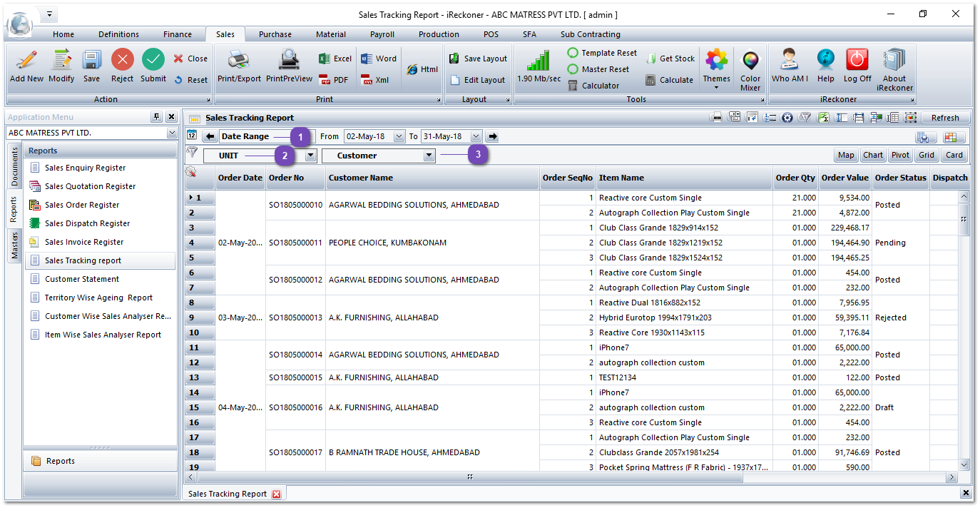980x508 pixels.
Task: Export the report to Excel
Action: (334, 59)
